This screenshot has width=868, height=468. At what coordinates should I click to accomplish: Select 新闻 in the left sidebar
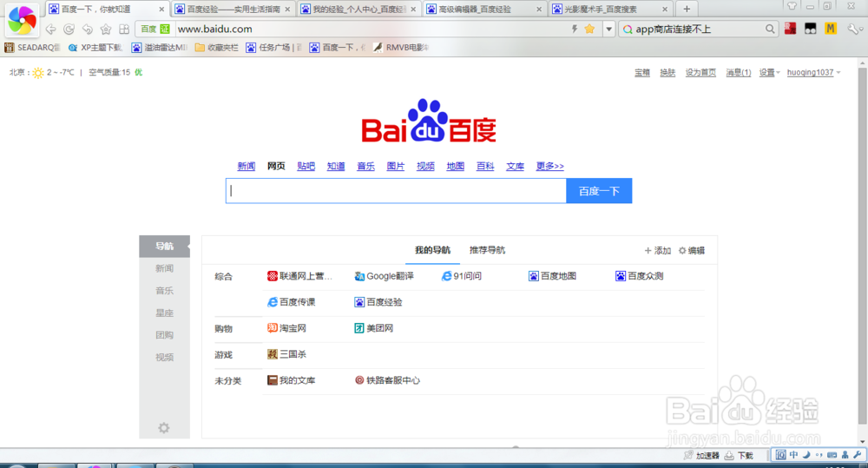pos(164,268)
